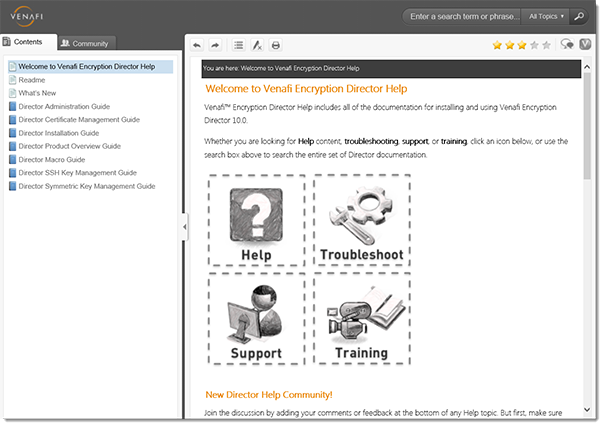600x423 pixels.
Task: Expand Director Certificate Management Guide
Action: click(x=79, y=120)
